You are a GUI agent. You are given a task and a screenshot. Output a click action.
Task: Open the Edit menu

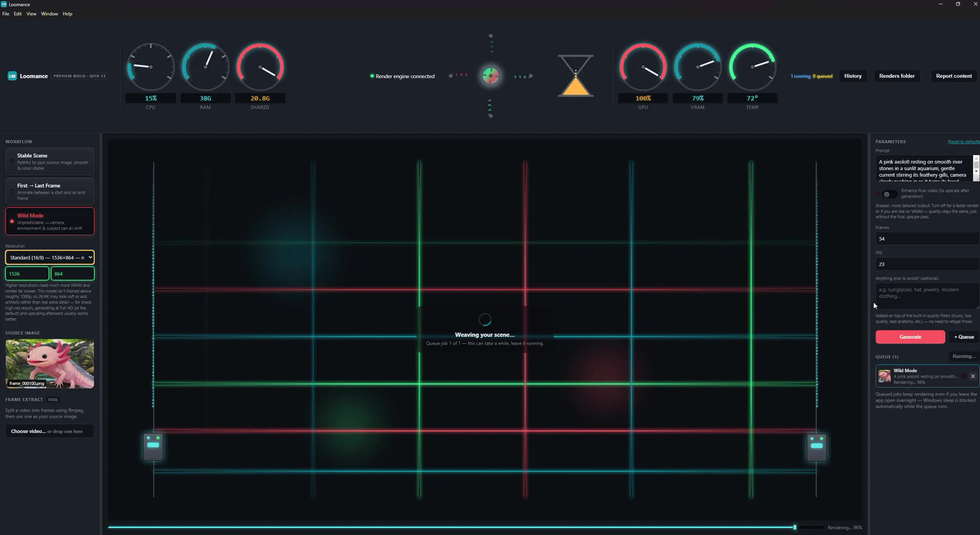[x=18, y=14]
